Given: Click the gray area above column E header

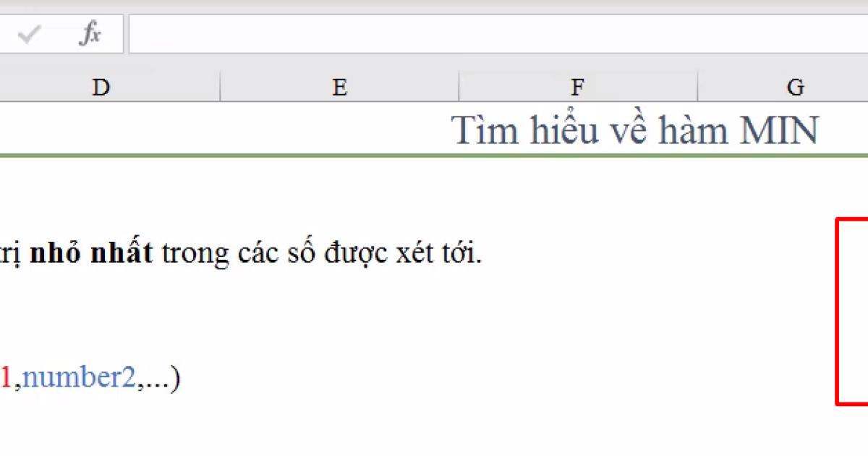Looking at the screenshot, I should pos(339,65).
